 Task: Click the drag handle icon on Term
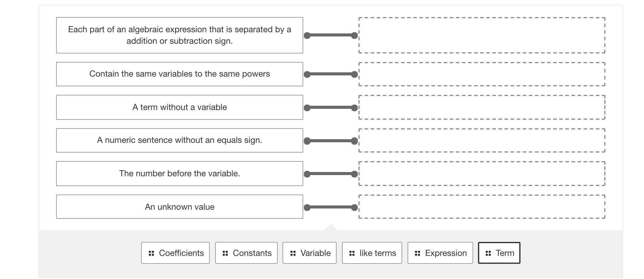[488, 253]
